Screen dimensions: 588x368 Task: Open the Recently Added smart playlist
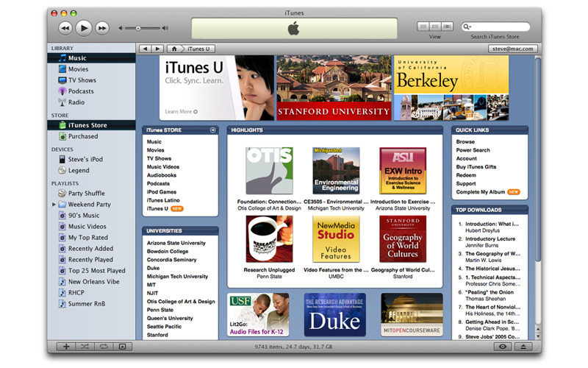click(x=91, y=249)
